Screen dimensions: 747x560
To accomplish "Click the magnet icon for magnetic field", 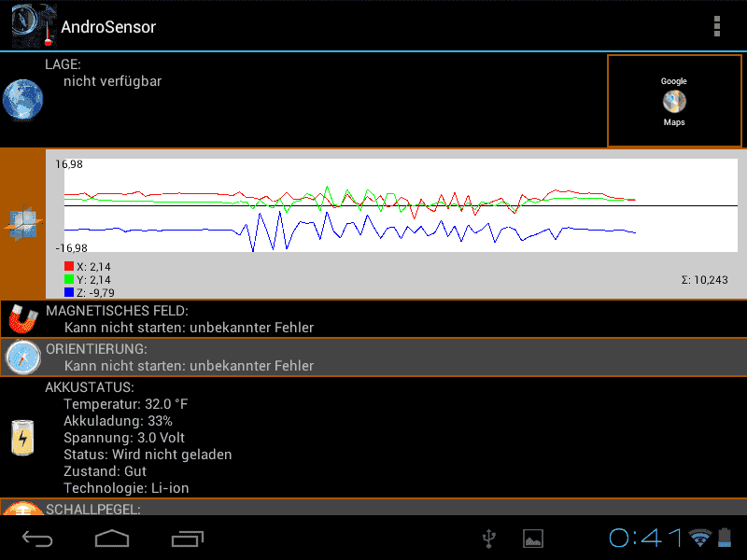I will pos(22,318).
